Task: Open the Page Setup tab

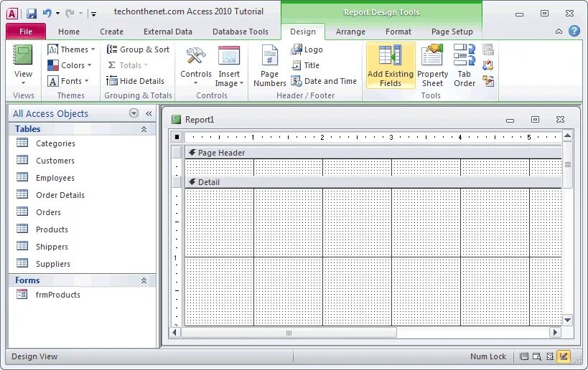Action: (452, 32)
